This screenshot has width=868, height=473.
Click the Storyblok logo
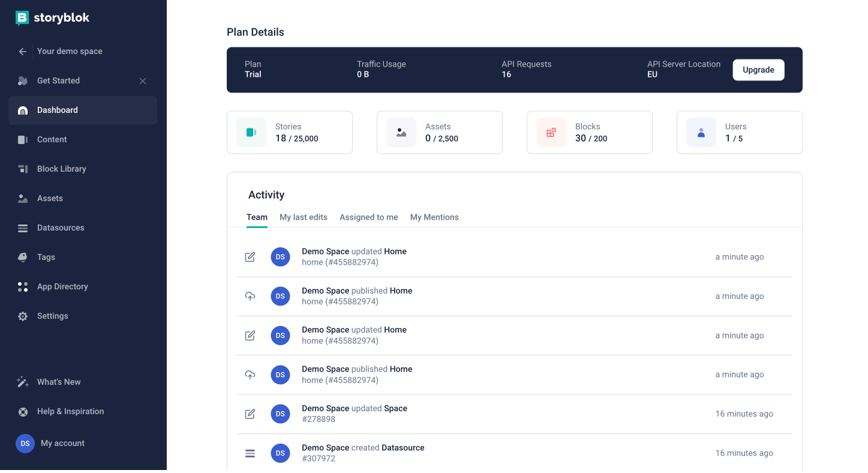pos(52,18)
